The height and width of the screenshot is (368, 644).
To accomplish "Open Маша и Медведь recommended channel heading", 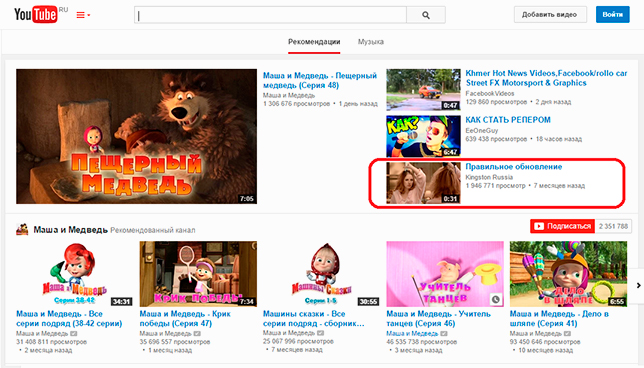I will (x=71, y=230).
